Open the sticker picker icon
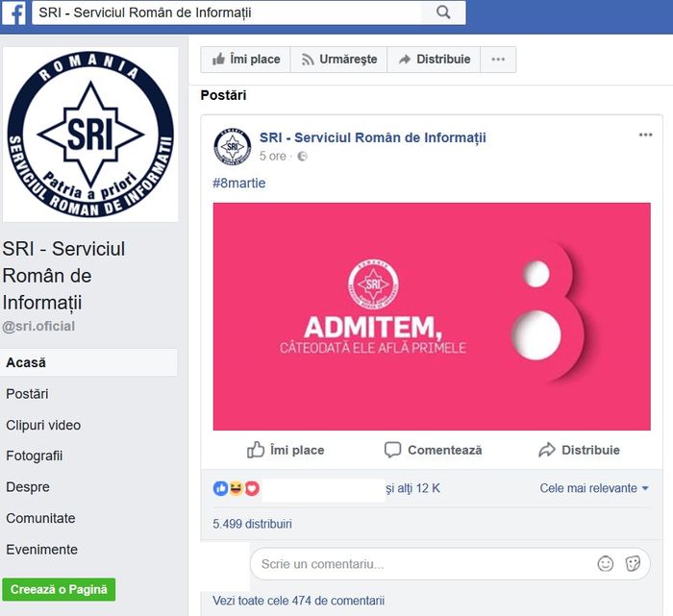The height and width of the screenshot is (616, 673). pos(633,564)
